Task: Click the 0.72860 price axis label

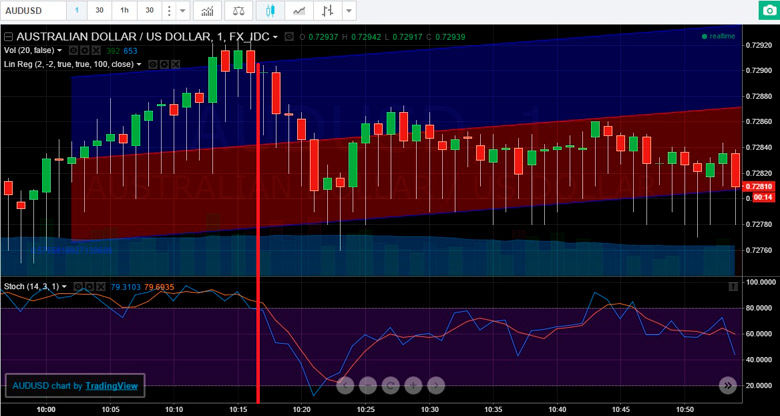Action: [x=758, y=122]
